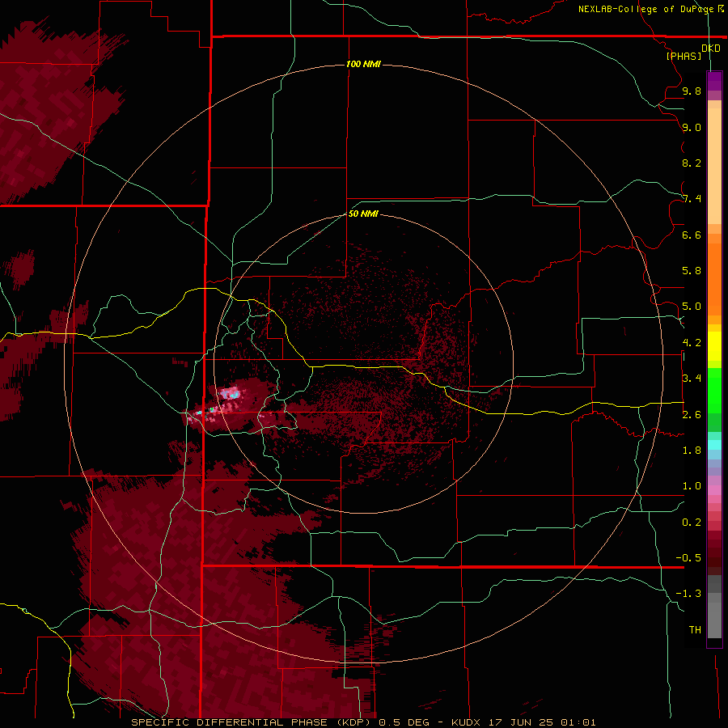Viewport: 728px width, 728px height.
Task: Pick the bright green band on the color scale
Action: (x=714, y=391)
